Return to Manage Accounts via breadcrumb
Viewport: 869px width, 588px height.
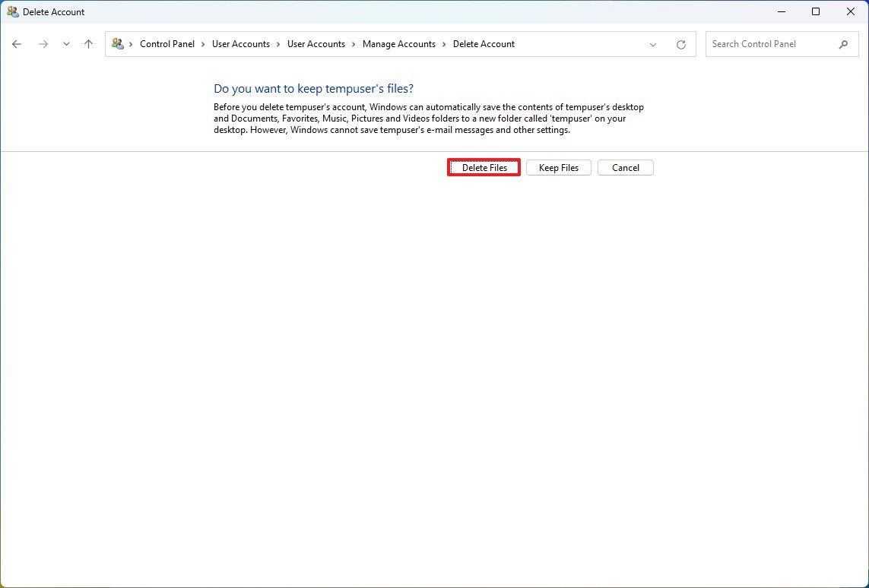(399, 44)
